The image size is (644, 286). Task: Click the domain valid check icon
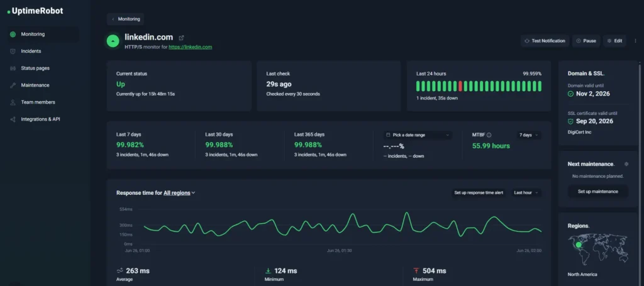pos(570,94)
